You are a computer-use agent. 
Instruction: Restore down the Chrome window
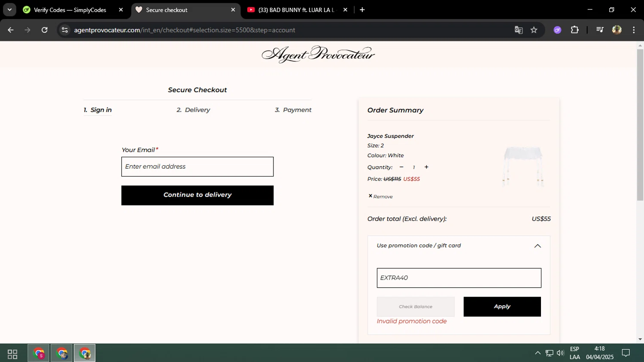tap(611, 9)
